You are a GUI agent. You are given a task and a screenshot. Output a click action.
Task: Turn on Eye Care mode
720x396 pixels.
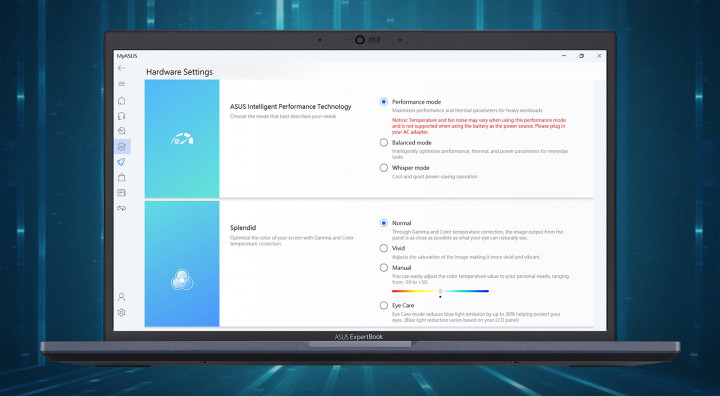coord(384,305)
